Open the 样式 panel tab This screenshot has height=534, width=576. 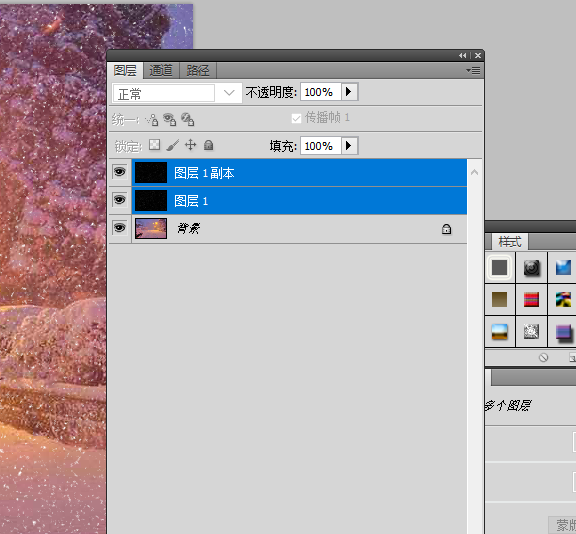[510, 242]
